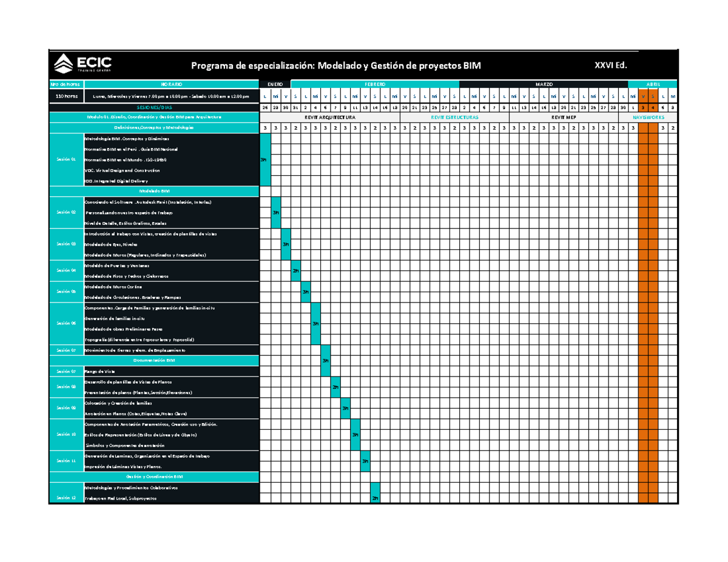Click the ECIC Training Center logo
This screenshot has height=562, width=728.
click(x=83, y=63)
